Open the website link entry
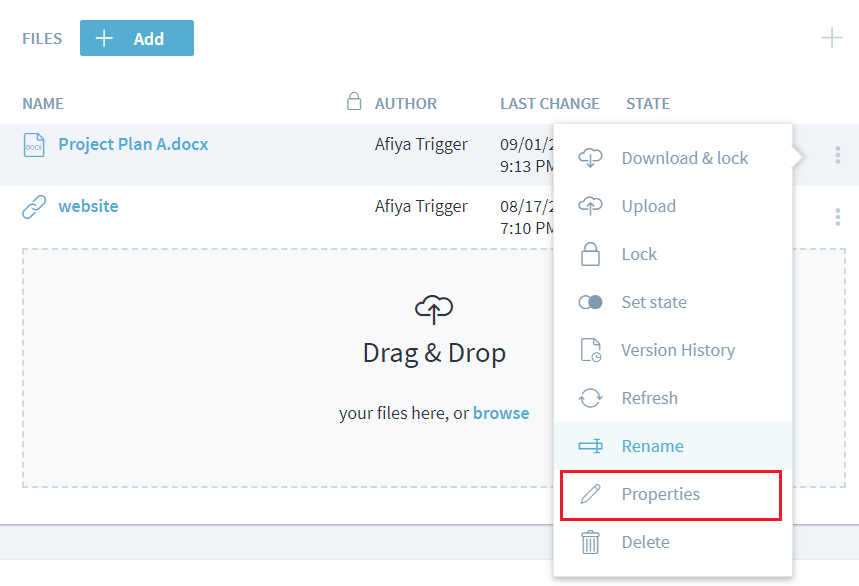The image size is (859, 586). 88,206
